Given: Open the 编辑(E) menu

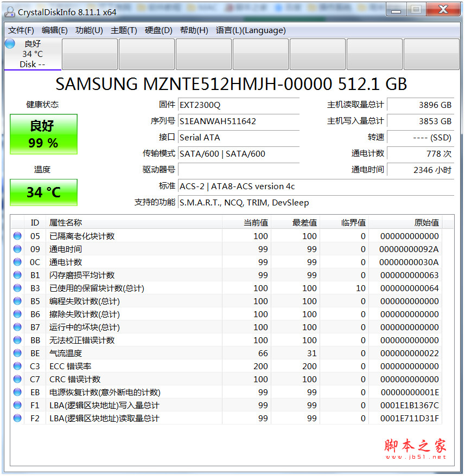Looking at the screenshot, I should coord(54,30).
